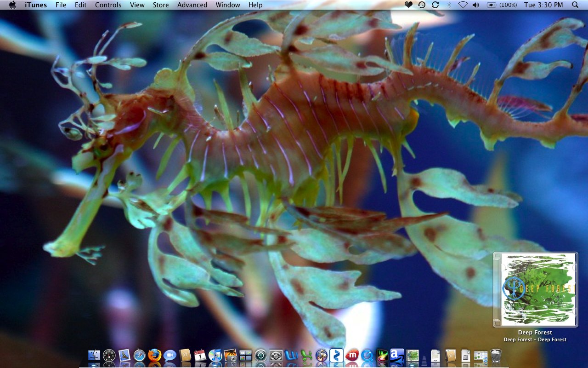Image resolution: width=588 pixels, height=368 pixels.
Task: Open the battery status menu
Action: coord(492,5)
